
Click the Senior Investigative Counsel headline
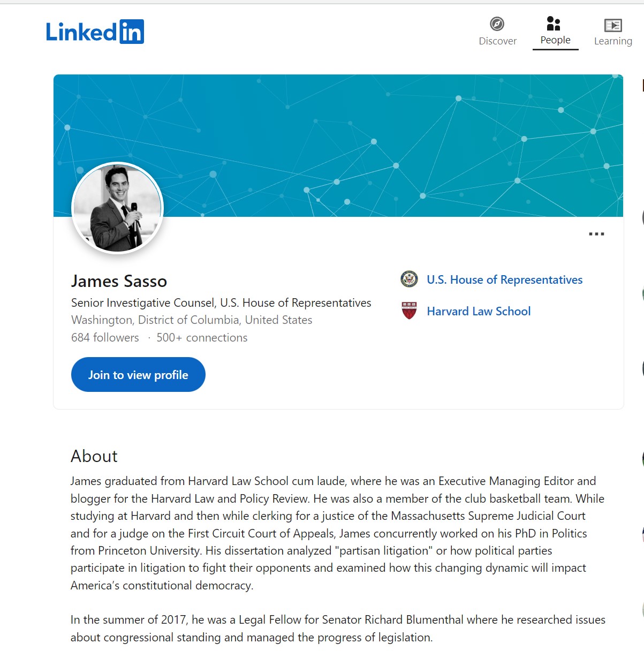221,303
